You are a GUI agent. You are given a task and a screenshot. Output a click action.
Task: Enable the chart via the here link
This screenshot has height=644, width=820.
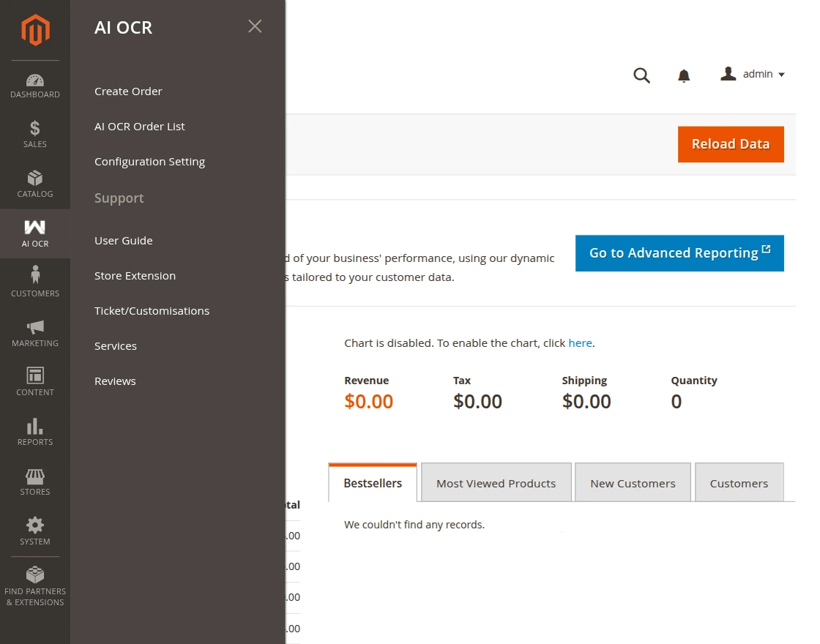click(580, 342)
